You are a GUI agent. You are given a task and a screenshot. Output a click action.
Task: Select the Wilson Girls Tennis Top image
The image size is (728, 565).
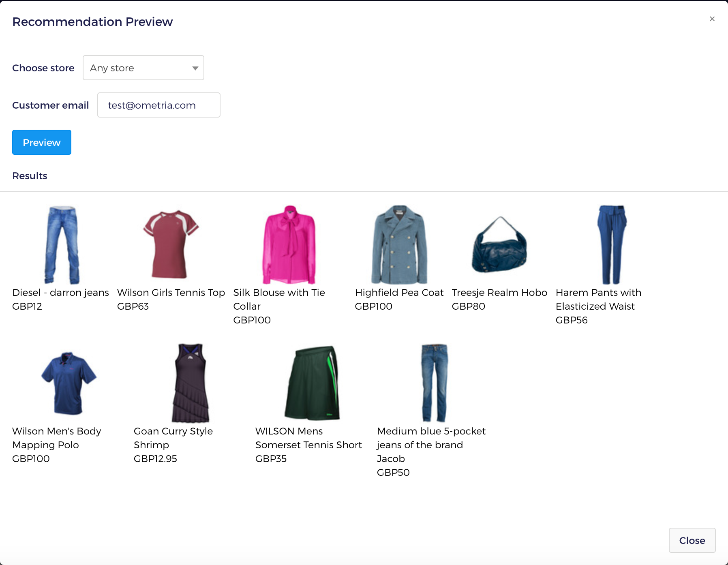coord(171,244)
